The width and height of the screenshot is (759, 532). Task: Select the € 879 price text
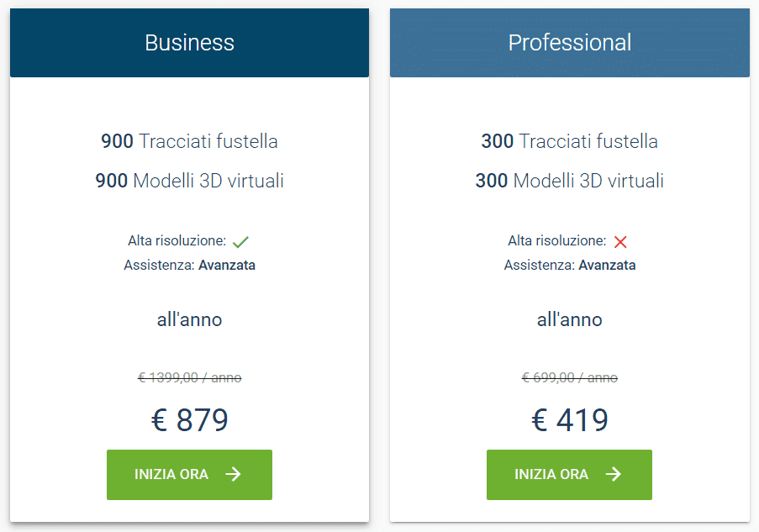pyautogui.click(x=189, y=419)
